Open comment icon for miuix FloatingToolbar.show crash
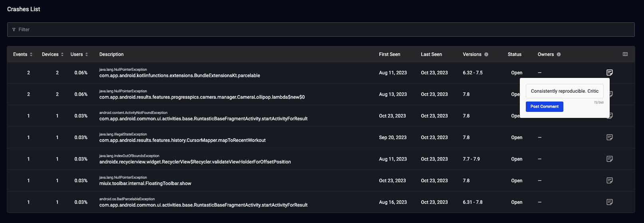This screenshot has width=644, height=223. [610, 181]
